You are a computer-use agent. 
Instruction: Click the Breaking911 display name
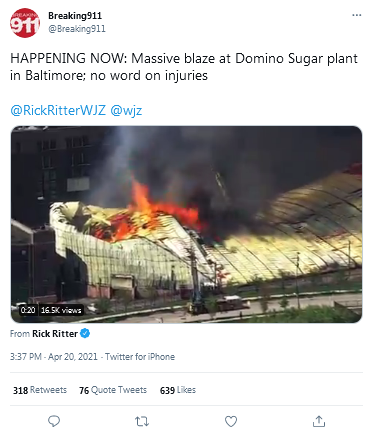pos(75,16)
